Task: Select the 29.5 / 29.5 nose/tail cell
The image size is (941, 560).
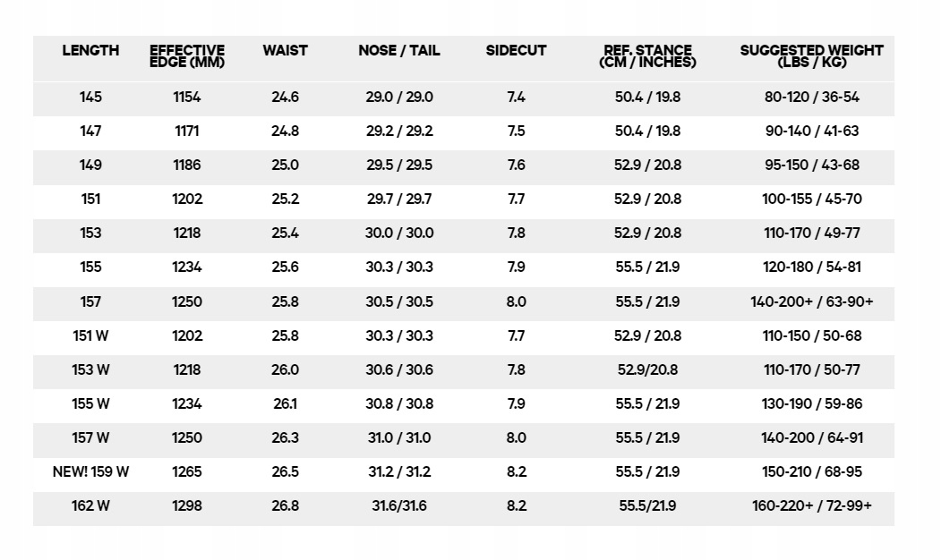Action: (399, 165)
